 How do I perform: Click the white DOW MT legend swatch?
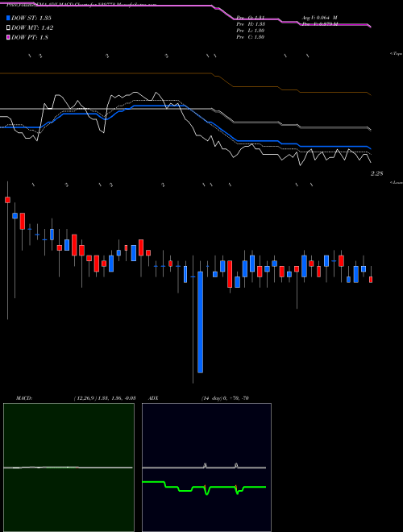point(8,28)
